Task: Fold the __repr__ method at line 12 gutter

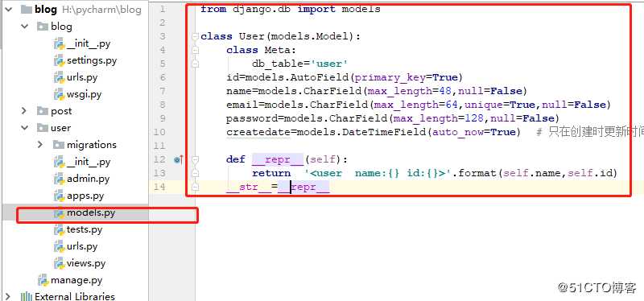Action: point(196,159)
